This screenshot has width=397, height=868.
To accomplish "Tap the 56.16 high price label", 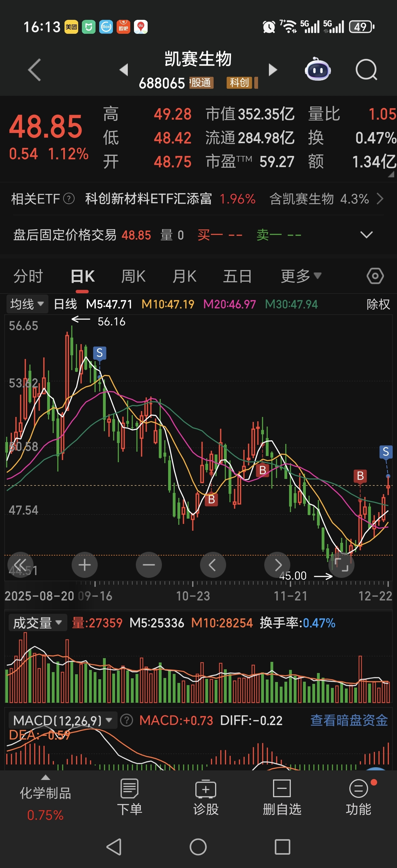I will tap(111, 321).
